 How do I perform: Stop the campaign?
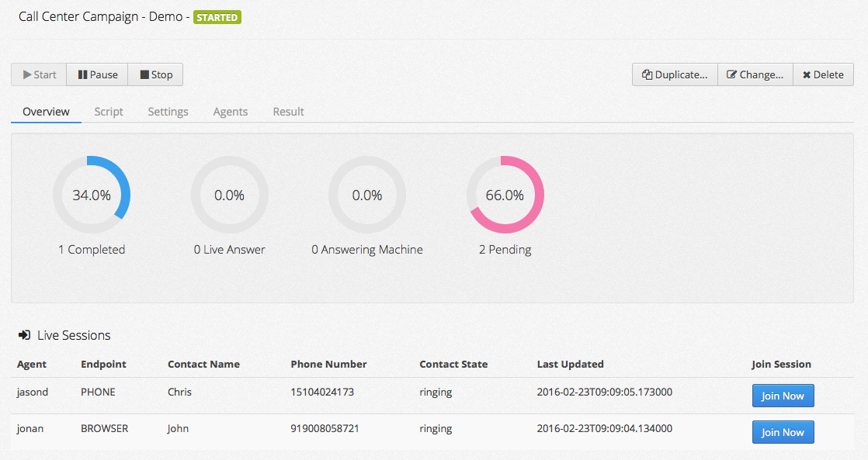point(155,74)
